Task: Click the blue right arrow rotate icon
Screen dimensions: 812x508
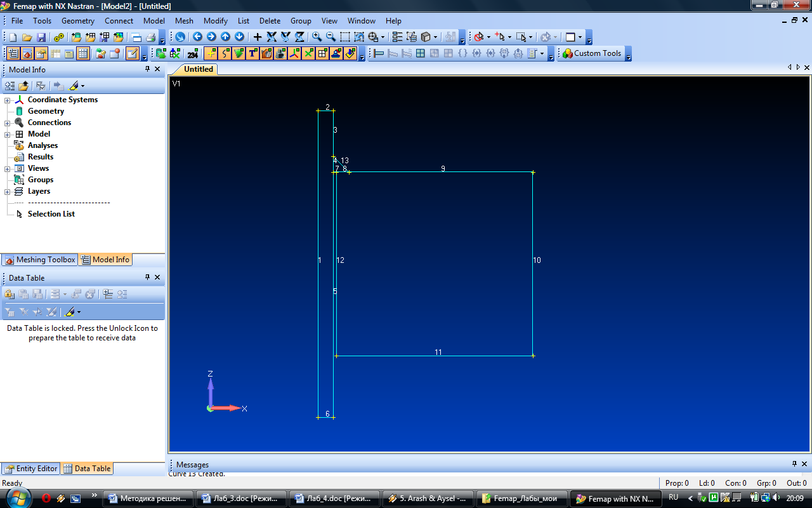Action: tap(211, 37)
